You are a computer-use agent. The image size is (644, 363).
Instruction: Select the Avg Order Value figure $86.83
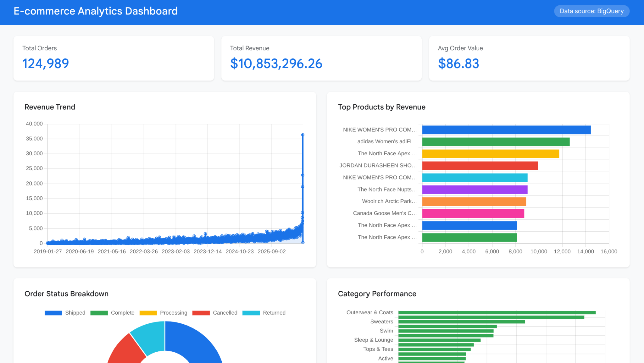click(458, 63)
